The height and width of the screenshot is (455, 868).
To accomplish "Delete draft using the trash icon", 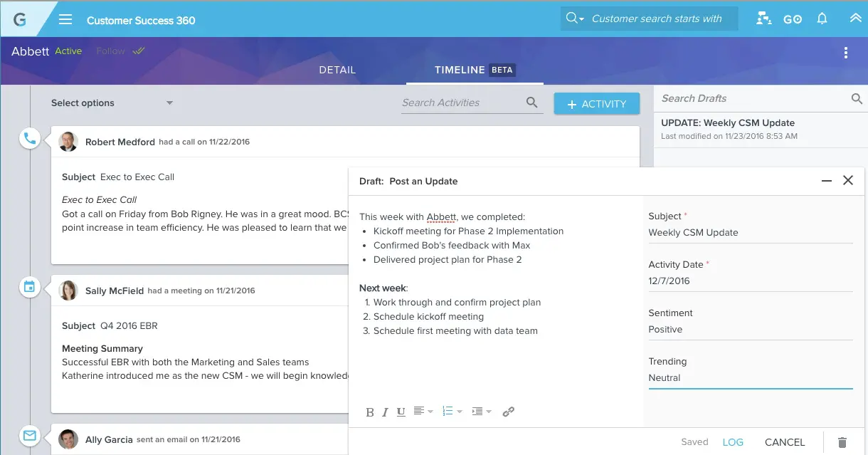I will pyautogui.click(x=842, y=442).
